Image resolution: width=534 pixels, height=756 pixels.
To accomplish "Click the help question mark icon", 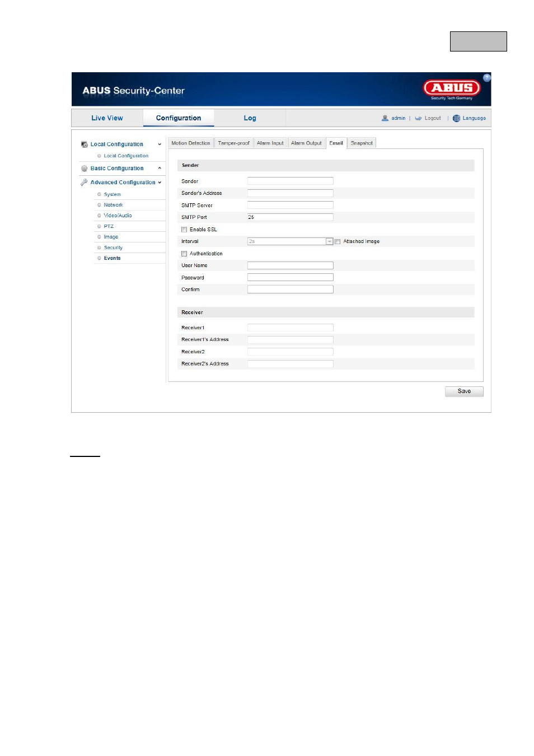I will (x=487, y=78).
